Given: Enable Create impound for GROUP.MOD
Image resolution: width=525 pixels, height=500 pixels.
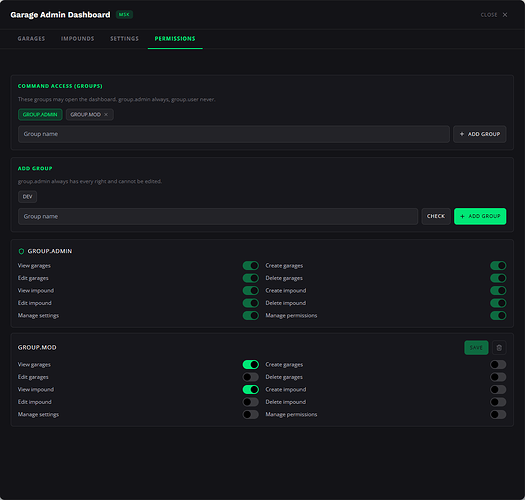Looking at the screenshot, I should (x=498, y=389).
